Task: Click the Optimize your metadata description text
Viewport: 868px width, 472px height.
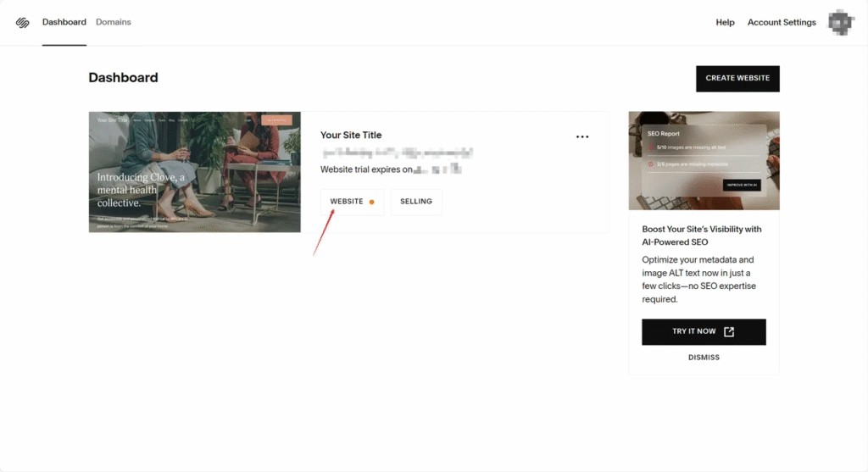Action: coord(698,280)
